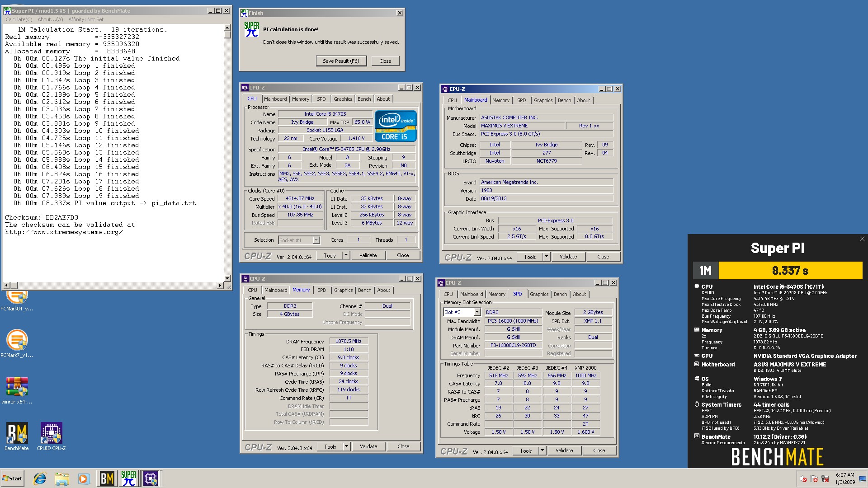The width and height of the screenshot is (868, 488).
Task: Close the BenchMate result overlay
Action: tap(862, 239)
